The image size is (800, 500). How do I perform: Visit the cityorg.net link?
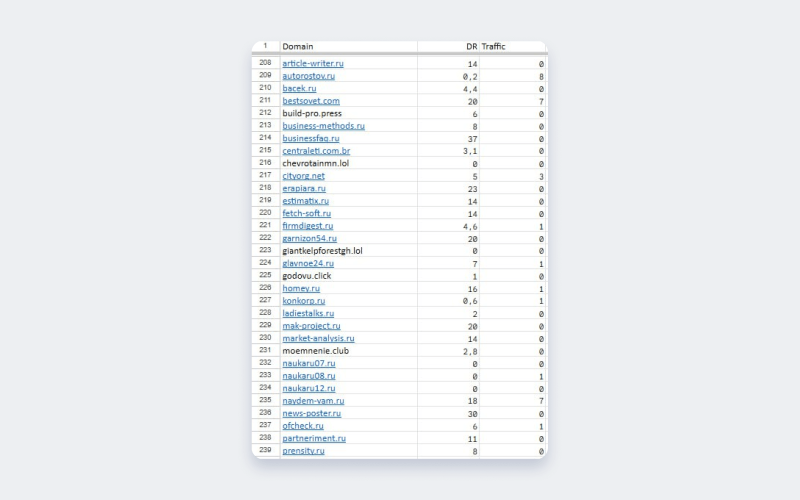coord(303,176)
